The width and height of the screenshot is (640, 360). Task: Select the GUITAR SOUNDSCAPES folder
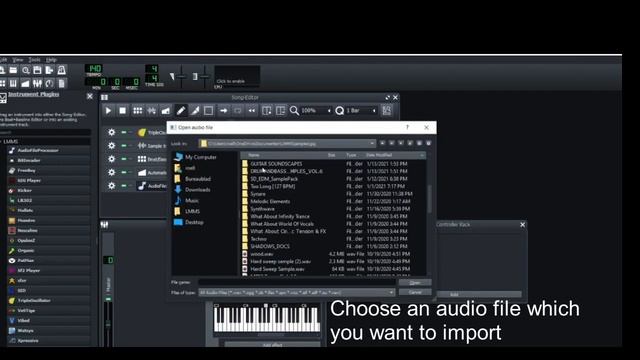click(x=276, y=164)
